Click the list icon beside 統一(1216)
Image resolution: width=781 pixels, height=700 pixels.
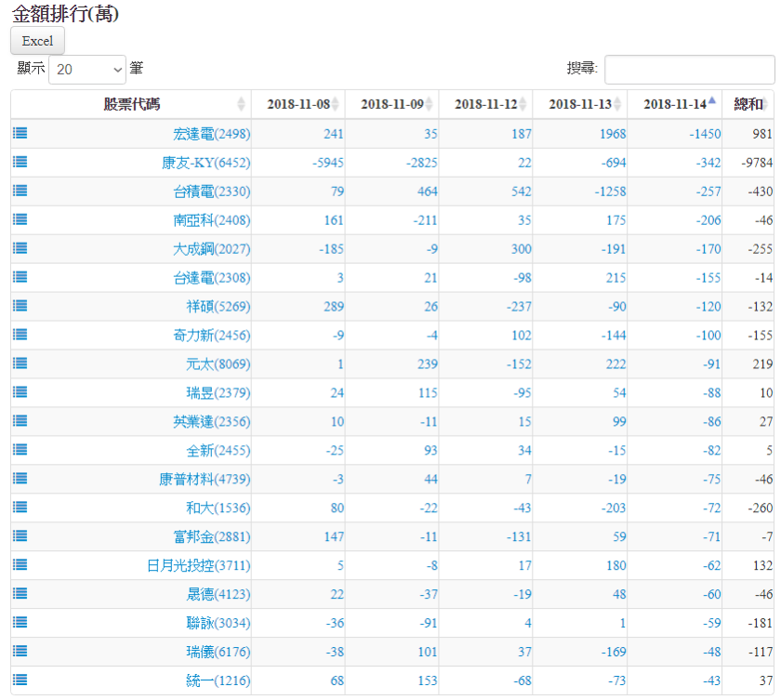[x=20, y=680]
